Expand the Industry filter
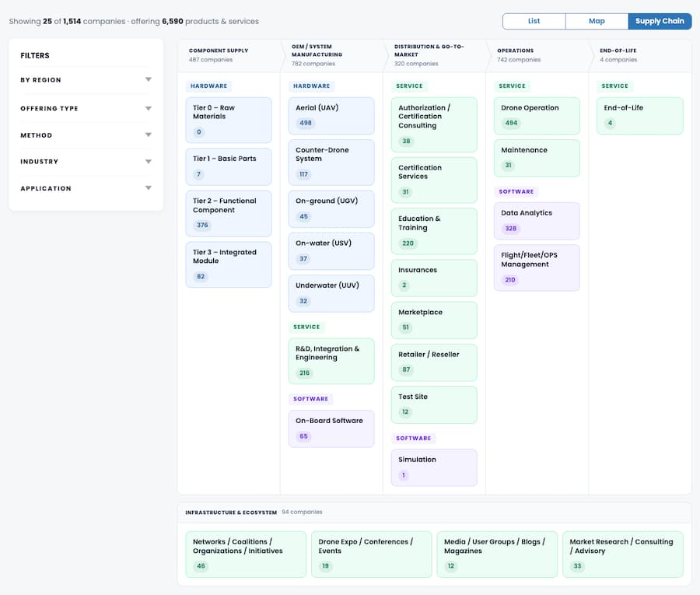The image size is (700, 595). coord(86,162)
